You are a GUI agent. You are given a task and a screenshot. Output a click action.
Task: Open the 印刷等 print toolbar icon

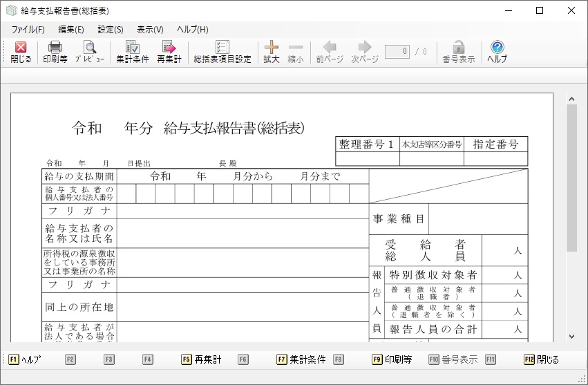click(x=55, y=52)
